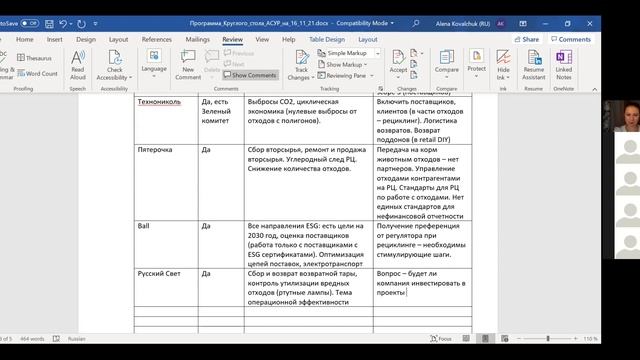Click the speaker's video thumbnail

pos(621,116)
